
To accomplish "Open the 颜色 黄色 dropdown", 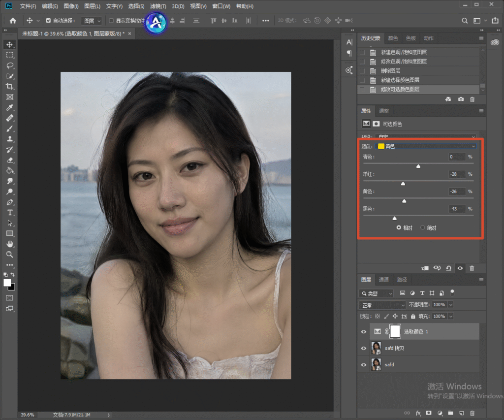I will (x=426, y=146).
